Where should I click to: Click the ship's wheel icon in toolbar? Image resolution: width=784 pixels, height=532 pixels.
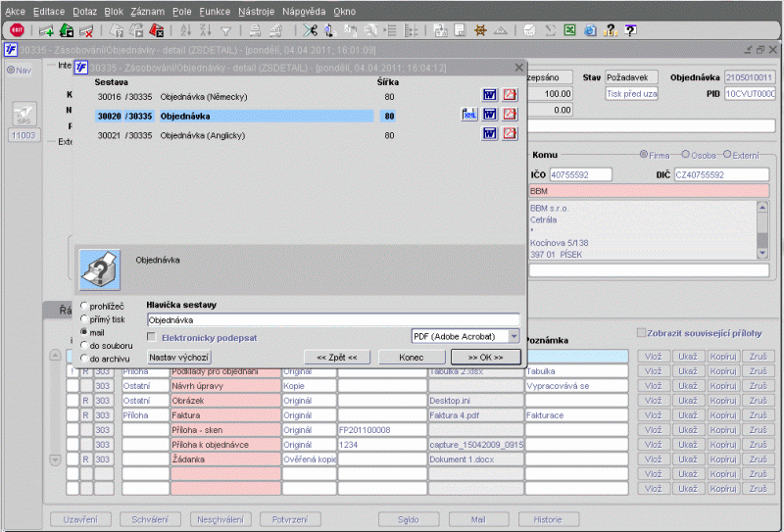click(480, 30)
